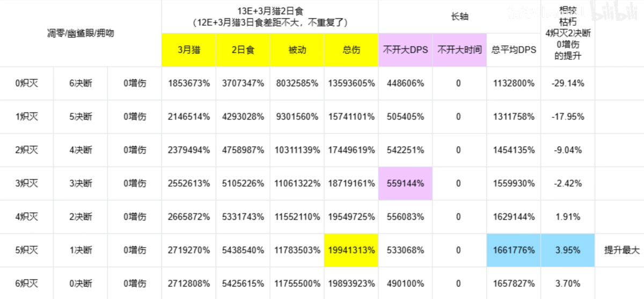Viewport: 644px width, 299px height.
Task: Click the yellow 总伤 header cell
Action: pyautogui.click(x=352, y=50)
